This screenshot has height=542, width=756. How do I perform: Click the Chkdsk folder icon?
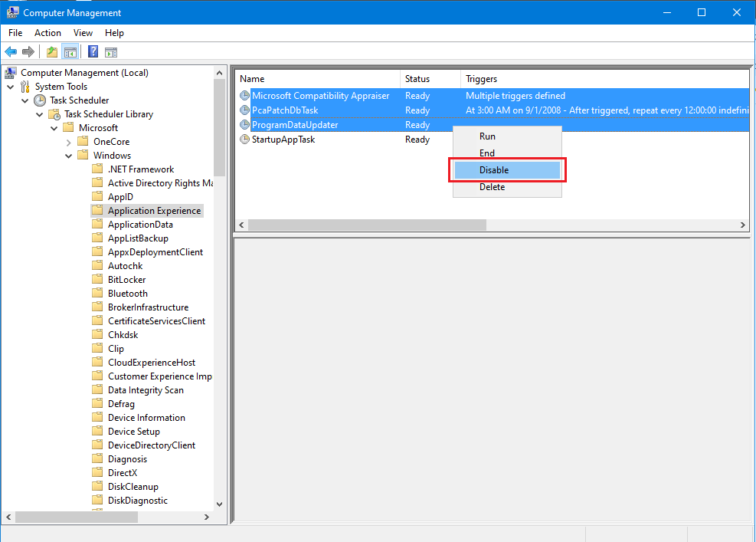(x=97, y=334)
